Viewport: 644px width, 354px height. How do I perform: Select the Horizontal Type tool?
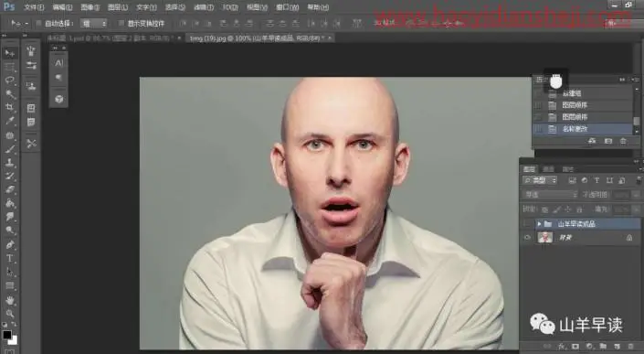9,259
